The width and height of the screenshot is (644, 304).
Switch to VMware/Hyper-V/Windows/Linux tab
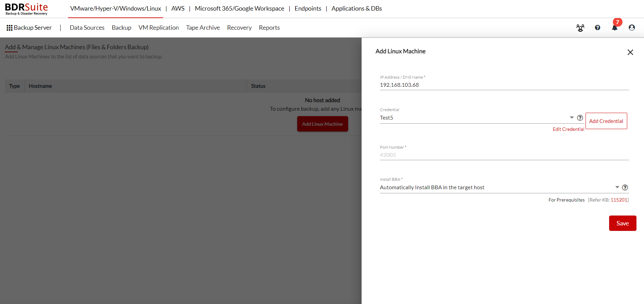pos(116,9)
